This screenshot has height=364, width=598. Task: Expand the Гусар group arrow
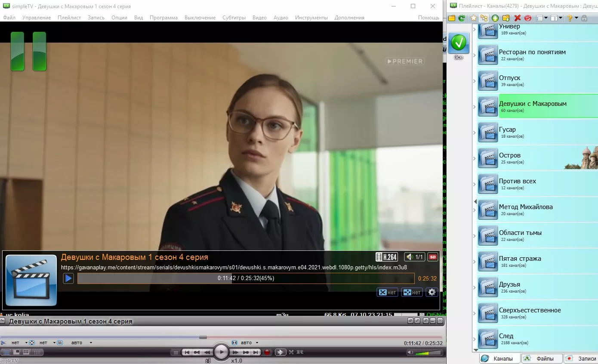coord(475,133)
